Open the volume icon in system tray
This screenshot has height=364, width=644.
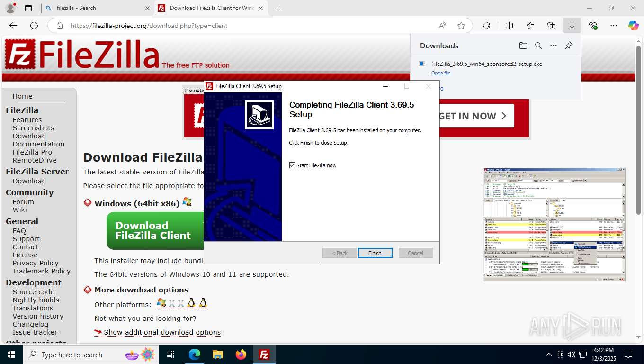pos(572,355)
